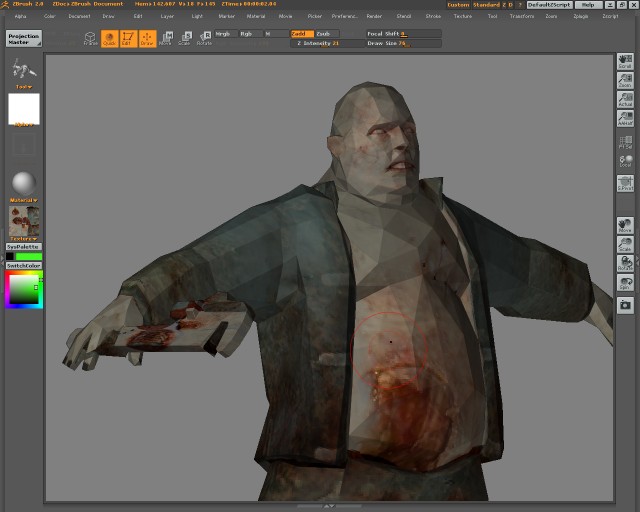Open the Render menu

[374, 16]
